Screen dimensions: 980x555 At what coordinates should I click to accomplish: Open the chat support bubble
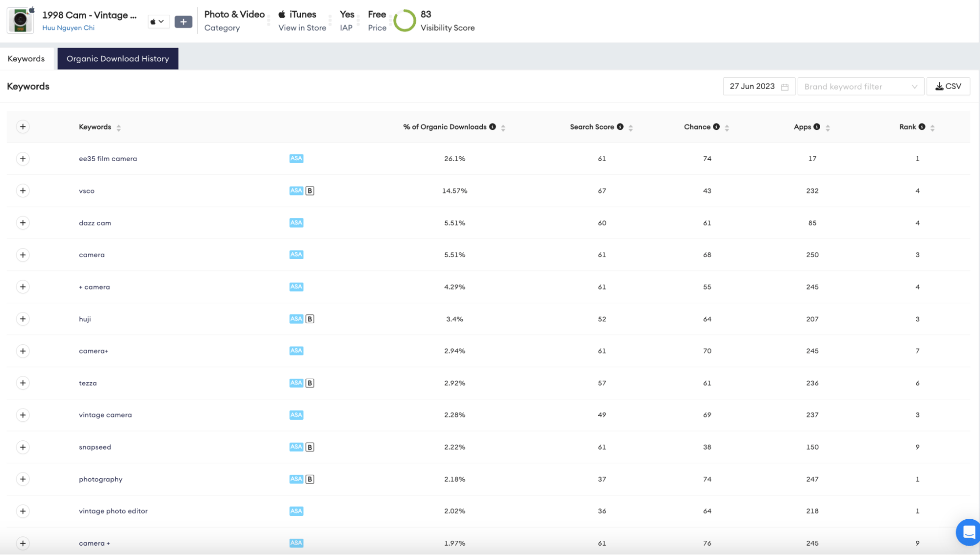pyautogui.click(x=968, y=532)
